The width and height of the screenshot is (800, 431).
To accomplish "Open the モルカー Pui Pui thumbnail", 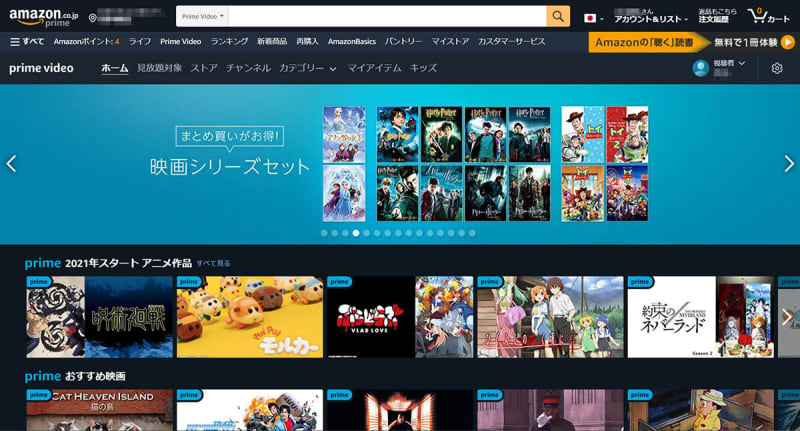I will coord(250,317).
